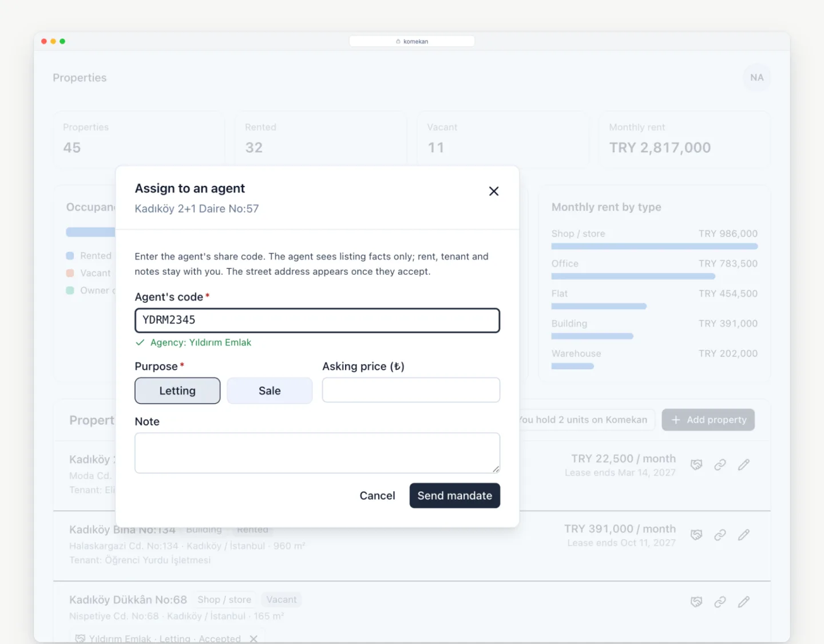Image resolution: width=824 pixels, height=644 pixels.
Task: Assign Kadıköy Bina No:134 via its handshake icon
Action: [x=696, y=535]
